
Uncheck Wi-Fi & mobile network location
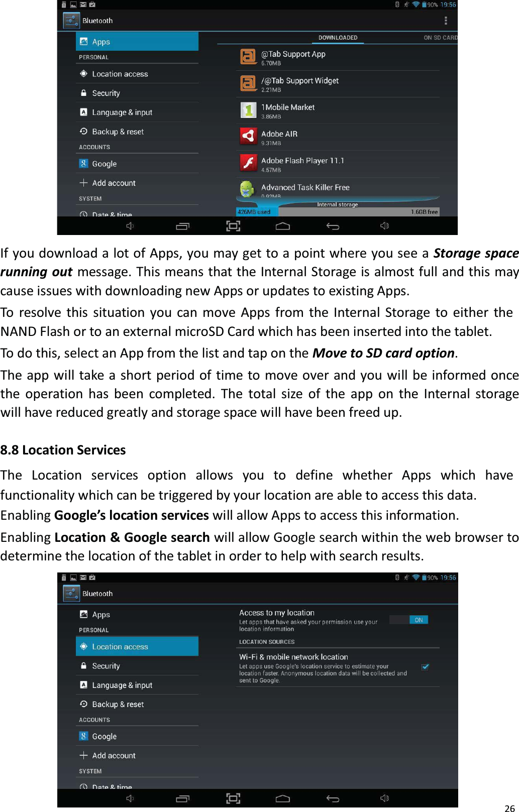coord(425,666)
